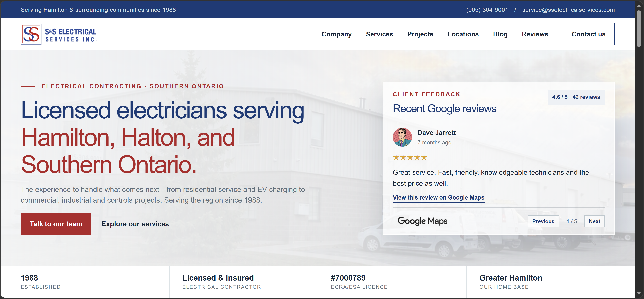The height and width of the screenshot is (299, 644).
Task: Click the five-star rating row
Action: coord(410,157)
